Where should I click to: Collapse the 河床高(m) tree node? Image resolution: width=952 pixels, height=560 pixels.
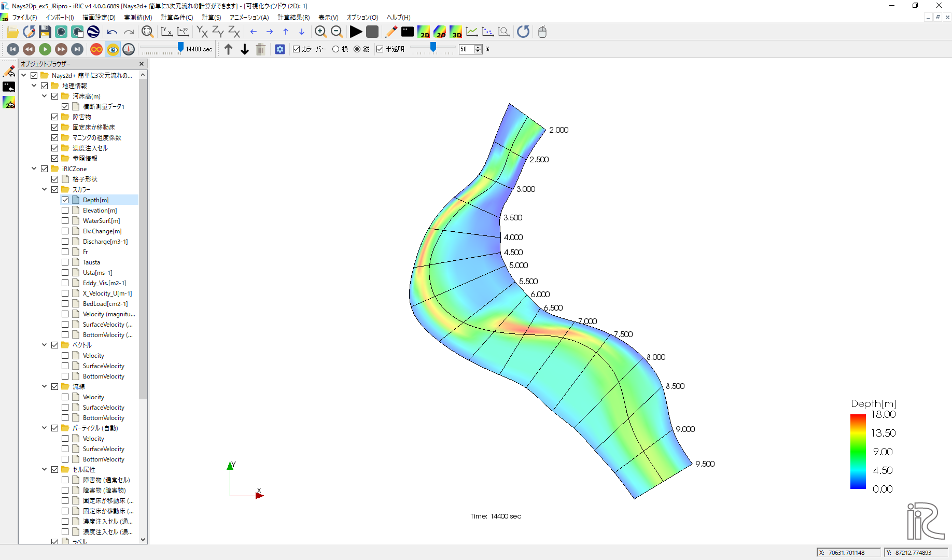[45, 96]
